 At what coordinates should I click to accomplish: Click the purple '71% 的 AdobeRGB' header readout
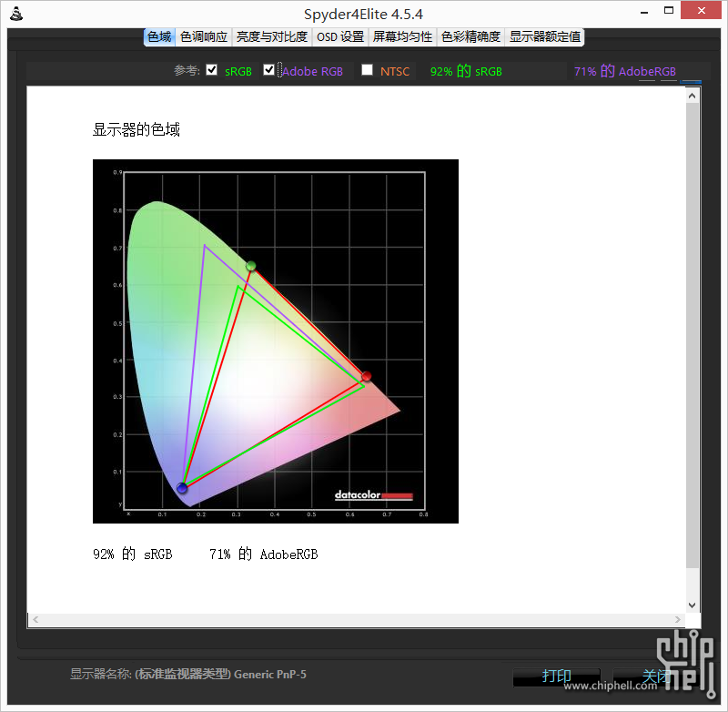click(x=624, y=71)
